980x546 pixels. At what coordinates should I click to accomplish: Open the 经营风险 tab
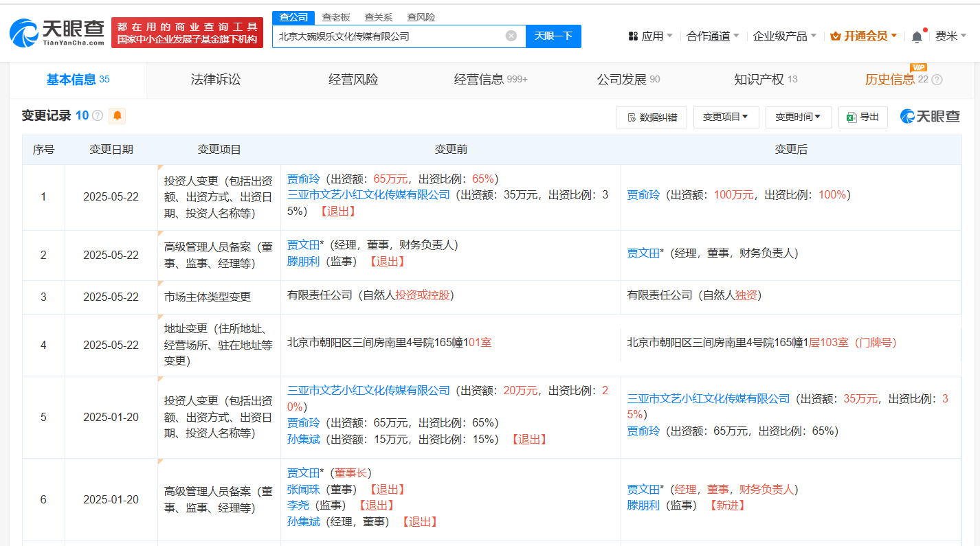tap(353, 80)
